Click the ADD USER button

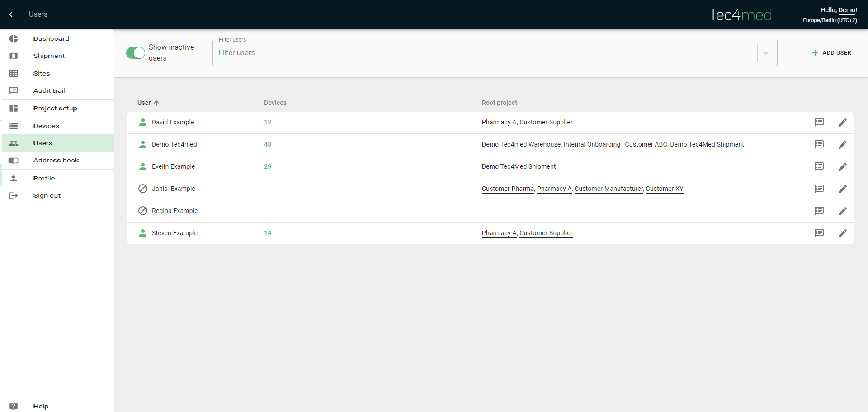831,53
